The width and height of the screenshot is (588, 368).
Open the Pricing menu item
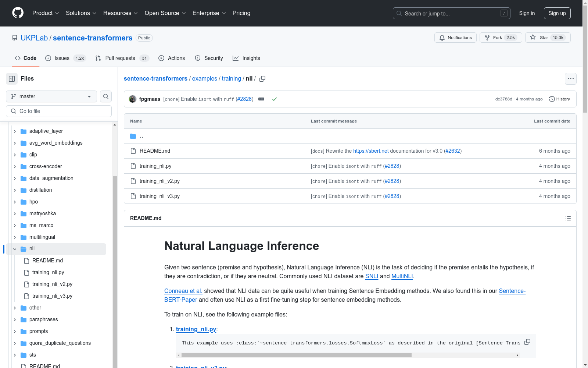pyautogui.click(x=241, y=13)
